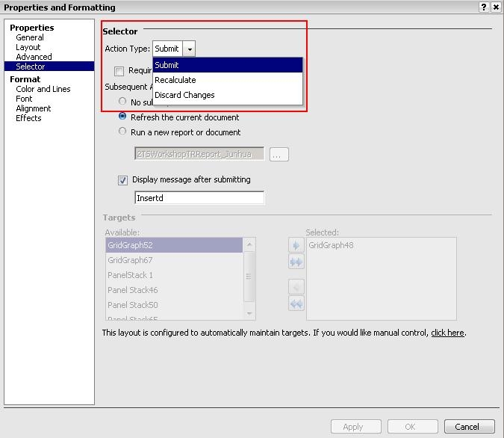This screenshot has width=504, height=438.
Task: Select Run a new report or document
Action: [123, 132]
